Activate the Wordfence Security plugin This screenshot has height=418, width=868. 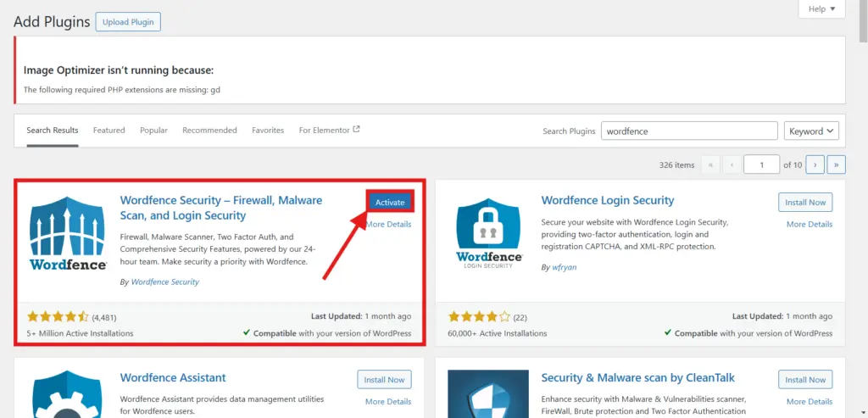point(390,203)
